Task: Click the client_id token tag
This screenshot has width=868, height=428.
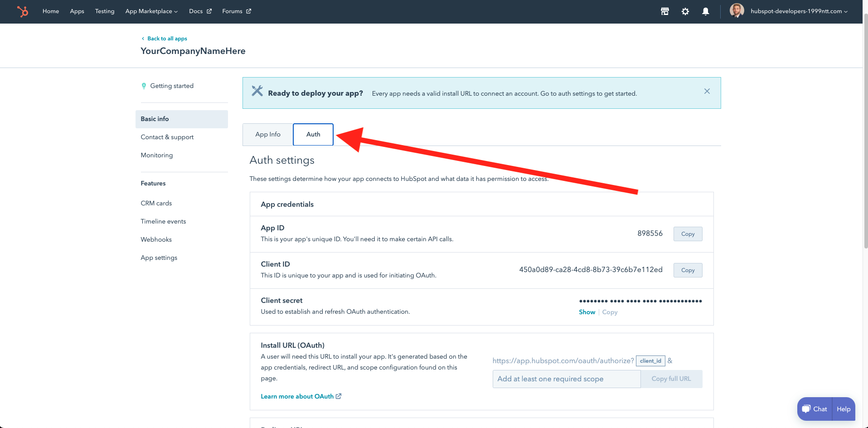Action: [x=650, y=361]
